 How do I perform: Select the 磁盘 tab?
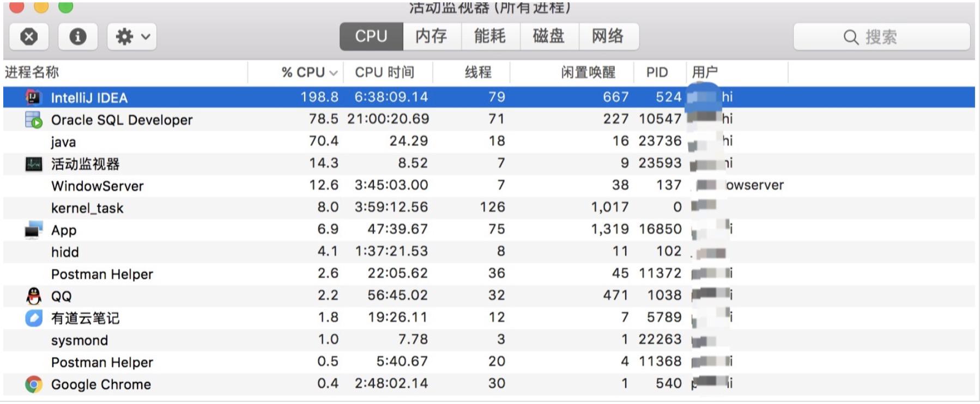point(549,36)
